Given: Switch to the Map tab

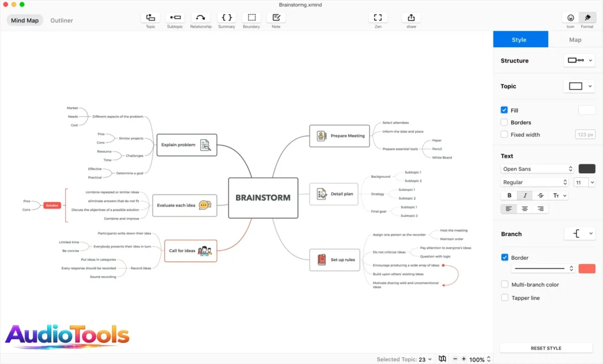Looking at the screenshot, I should pyautogui.click(x=575, y=39).
